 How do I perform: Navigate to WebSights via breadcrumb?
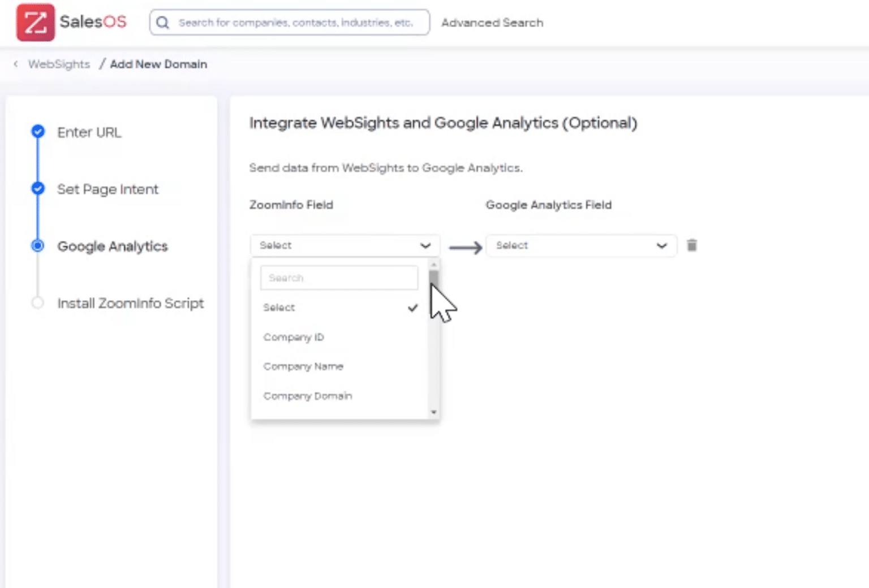(x=58, y=64)
